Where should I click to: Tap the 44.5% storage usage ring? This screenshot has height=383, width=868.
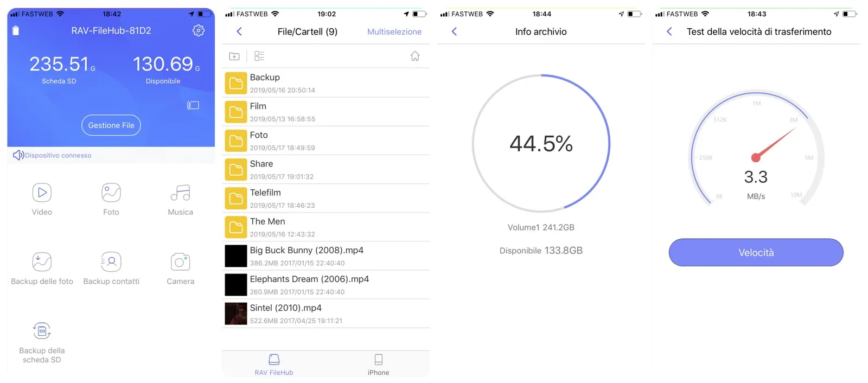click(x=541, y=143)
